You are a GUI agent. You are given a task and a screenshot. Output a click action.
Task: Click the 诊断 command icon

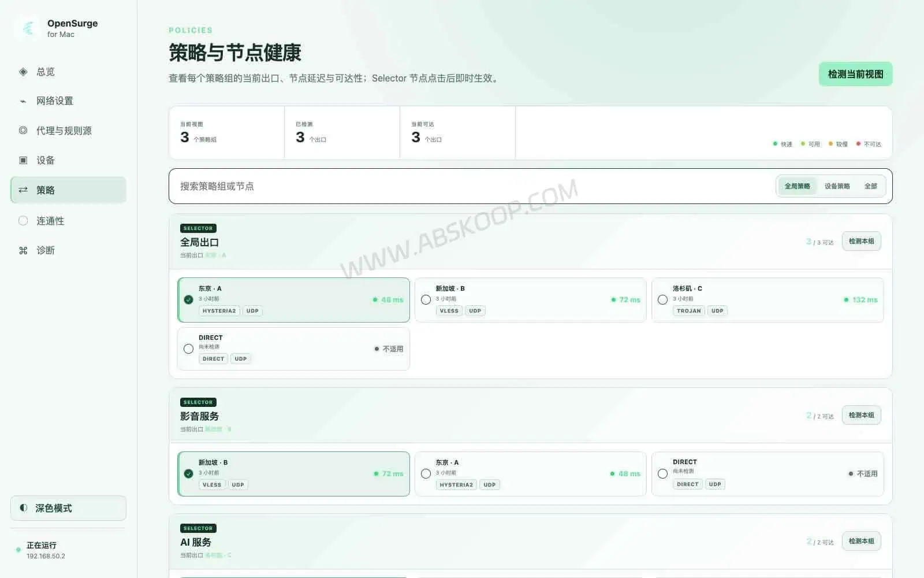pyautogui.click(x=23, y=250)
